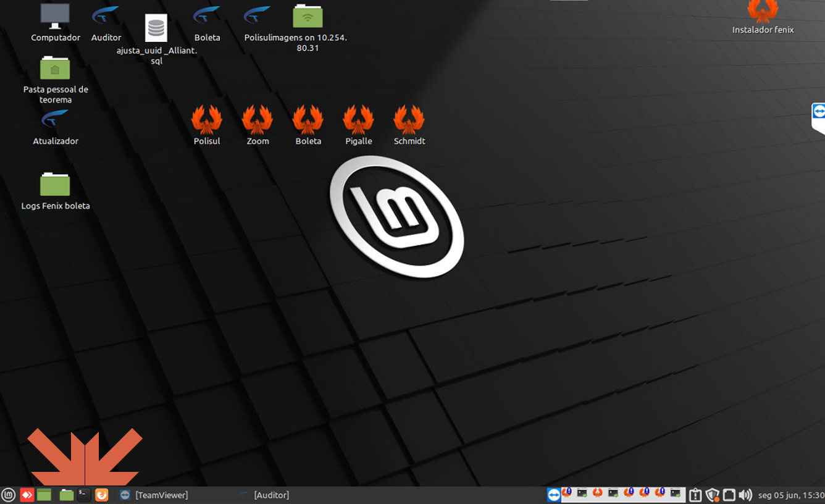Open the Update Manager shield tray icon
This screenshot has height=504, width=825.
713,495
